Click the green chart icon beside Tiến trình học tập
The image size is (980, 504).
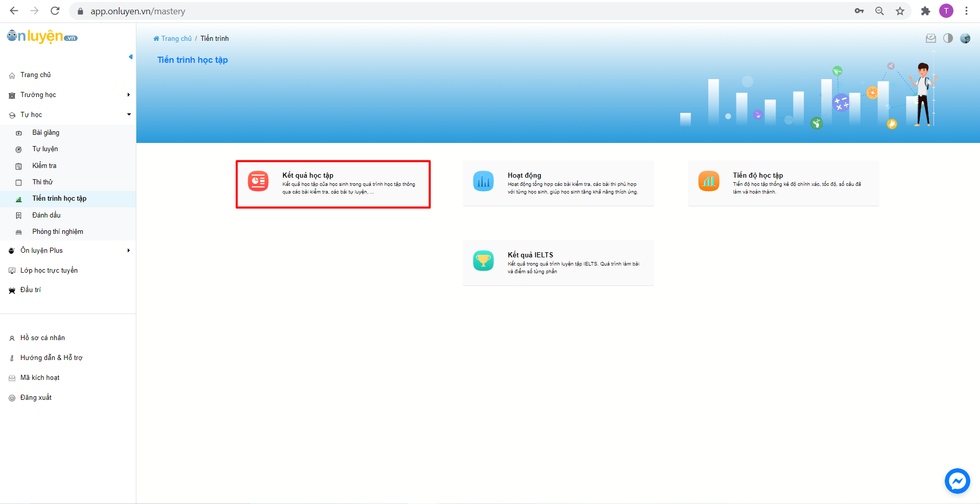tap(19, 200)
